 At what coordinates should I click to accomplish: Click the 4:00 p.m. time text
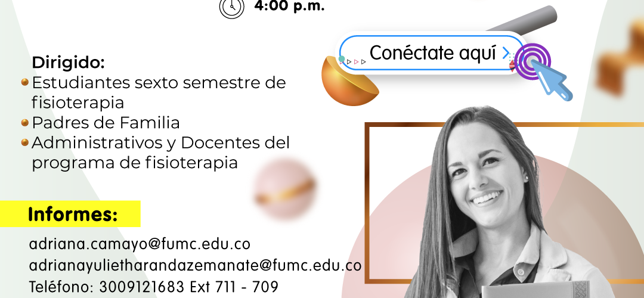click(x=290, y=7)
